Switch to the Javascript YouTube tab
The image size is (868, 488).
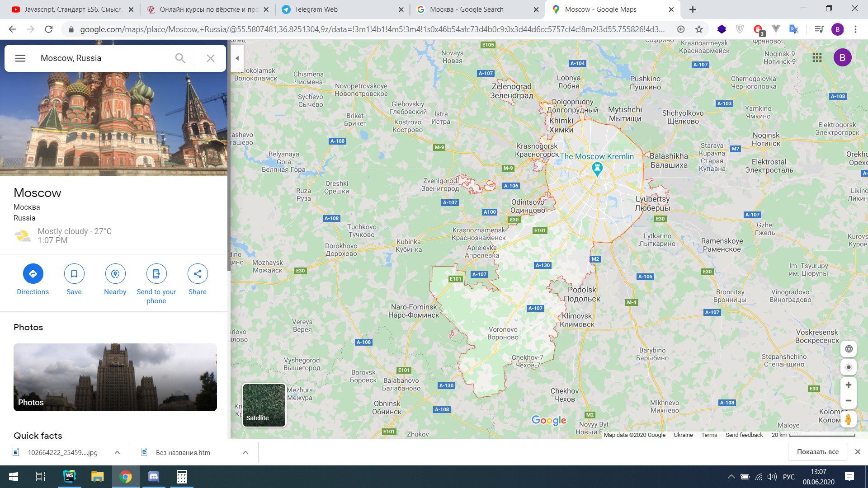[72, 9]
